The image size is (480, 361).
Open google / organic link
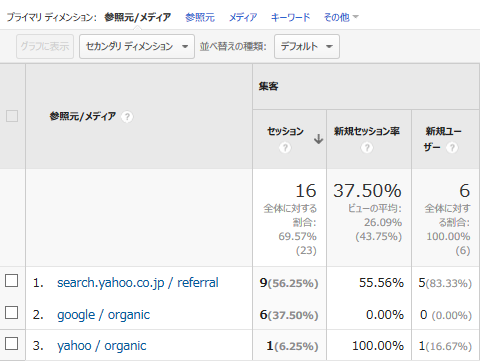(x=103, y=315)
